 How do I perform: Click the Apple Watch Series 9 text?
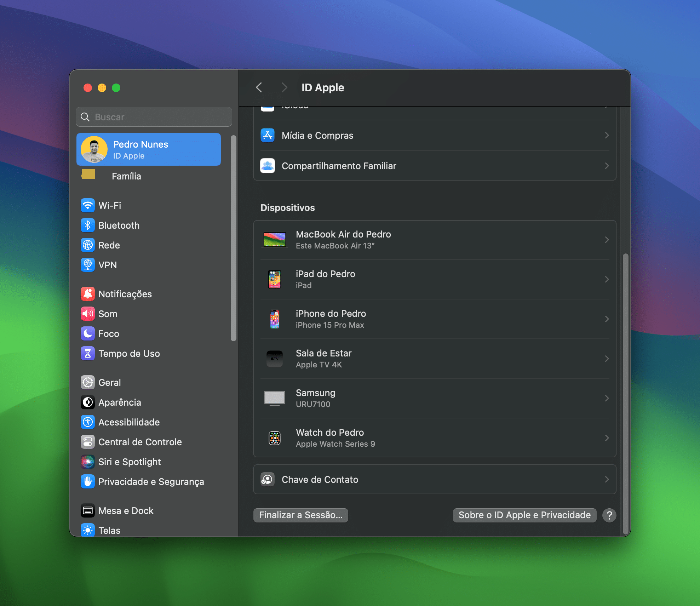point(335,444)
